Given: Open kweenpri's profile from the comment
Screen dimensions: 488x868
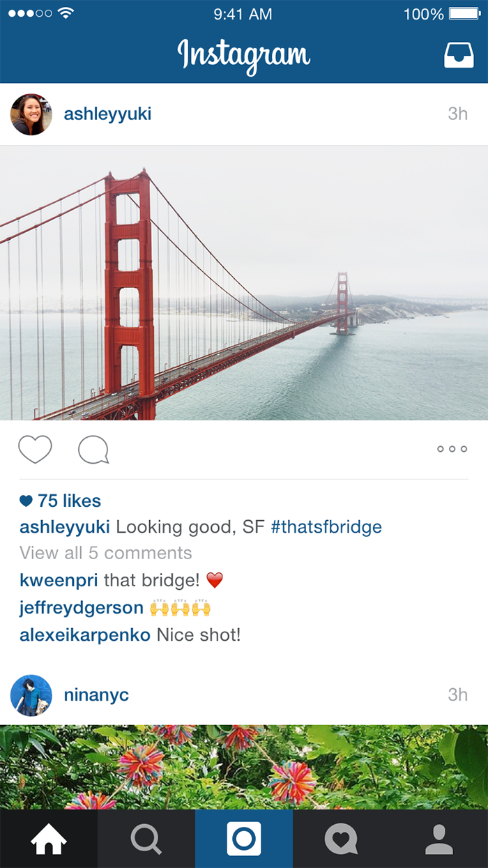Looking at the screenshot, I should tap(59, 580).
